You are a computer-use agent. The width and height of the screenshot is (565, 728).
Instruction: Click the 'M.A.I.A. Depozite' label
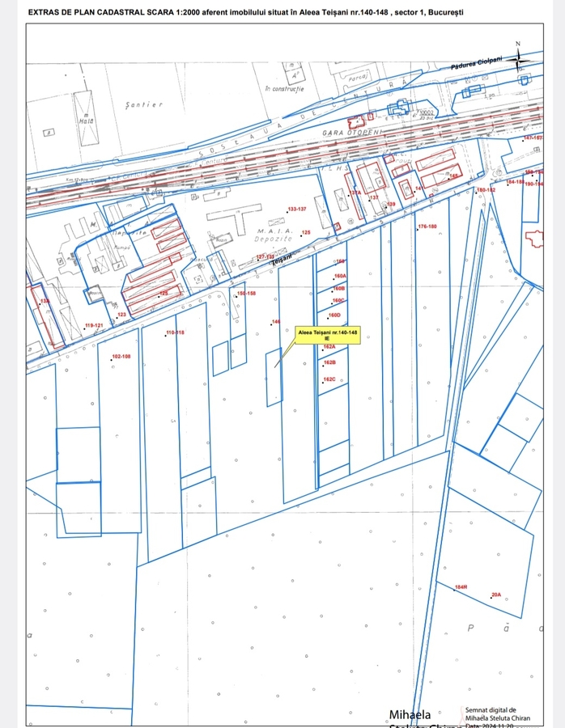coord(274,235)
